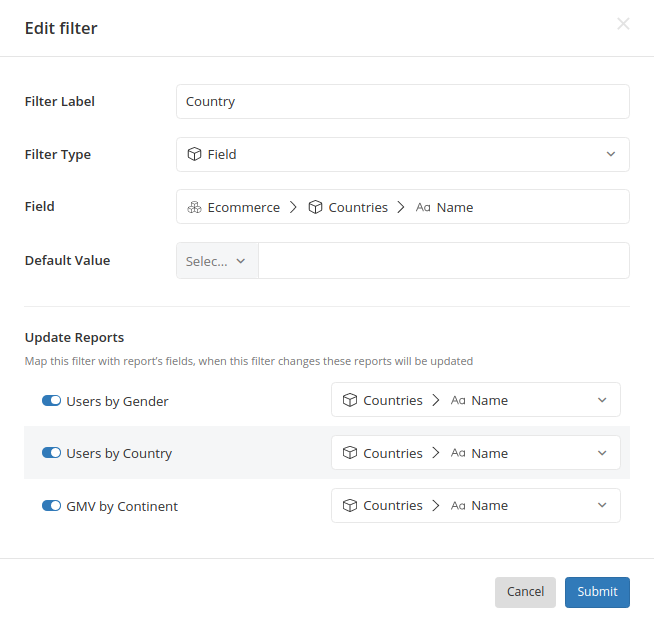Toggle off the Users by Gender switch
The image size is (654, 621).
[51, 401]
